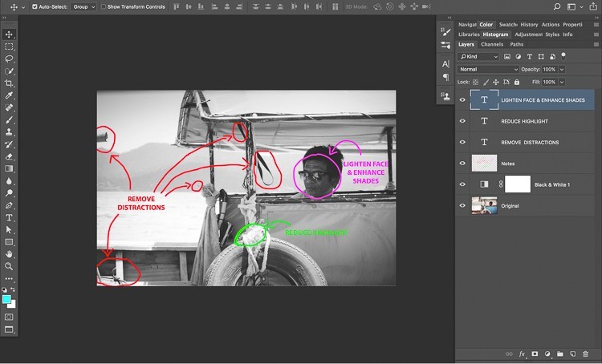
Task: Click the Opacity 100% value field
Action: tap(549, 70)
